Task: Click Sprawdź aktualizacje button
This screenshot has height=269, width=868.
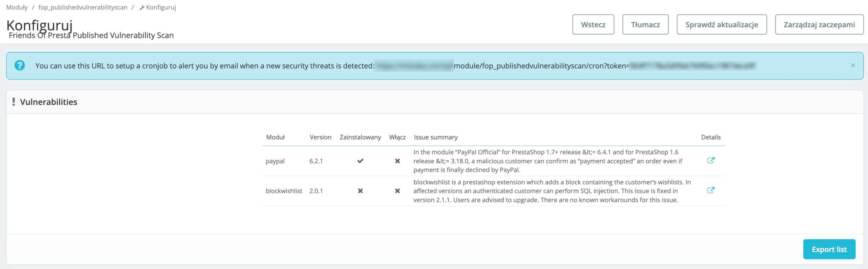Action: point(722,24)
